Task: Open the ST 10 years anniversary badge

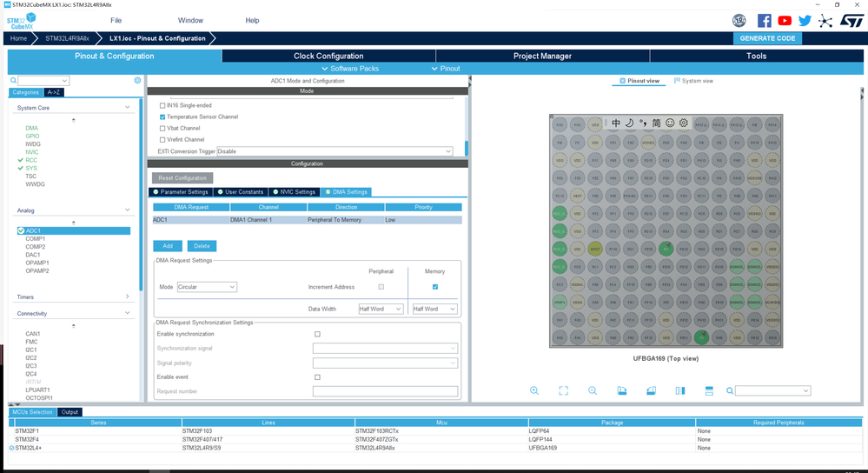Action: point(739,21)
